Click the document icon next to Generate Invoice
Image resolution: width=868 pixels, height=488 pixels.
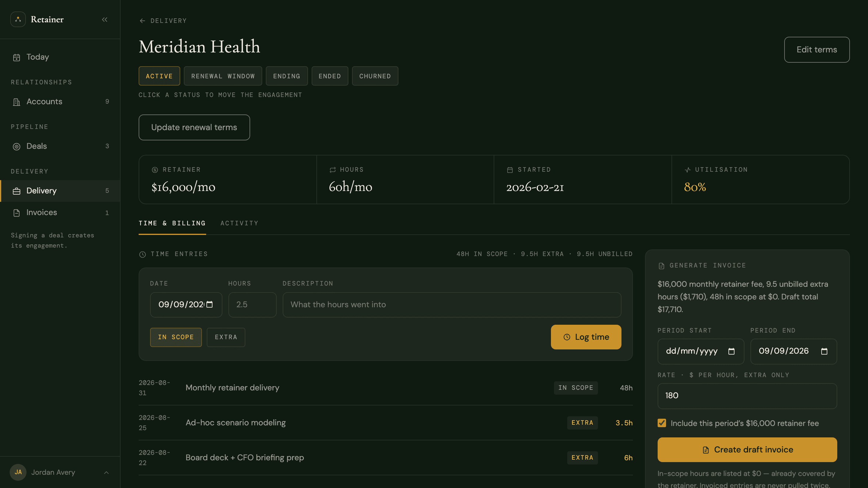pos(662,266)
